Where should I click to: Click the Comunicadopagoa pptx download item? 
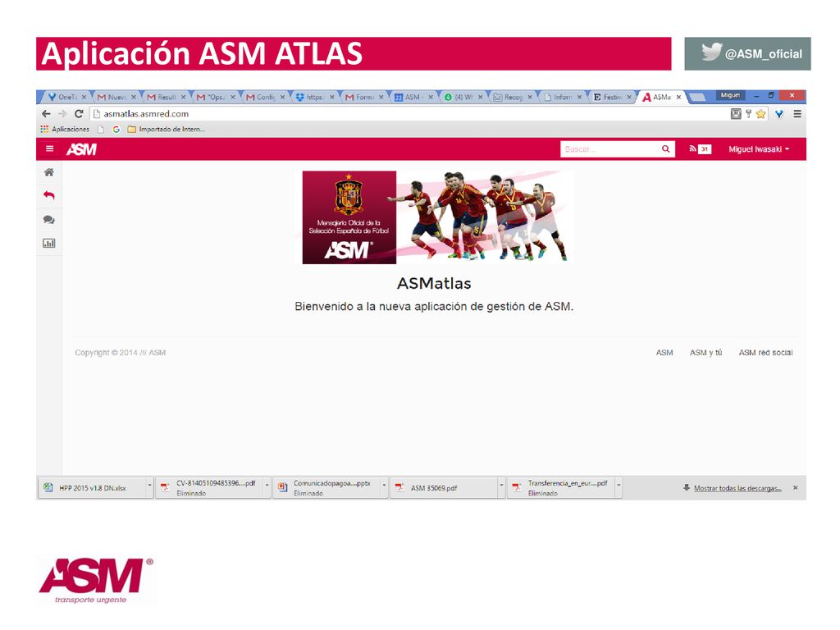pyautogui.click(x=327, y=487)
